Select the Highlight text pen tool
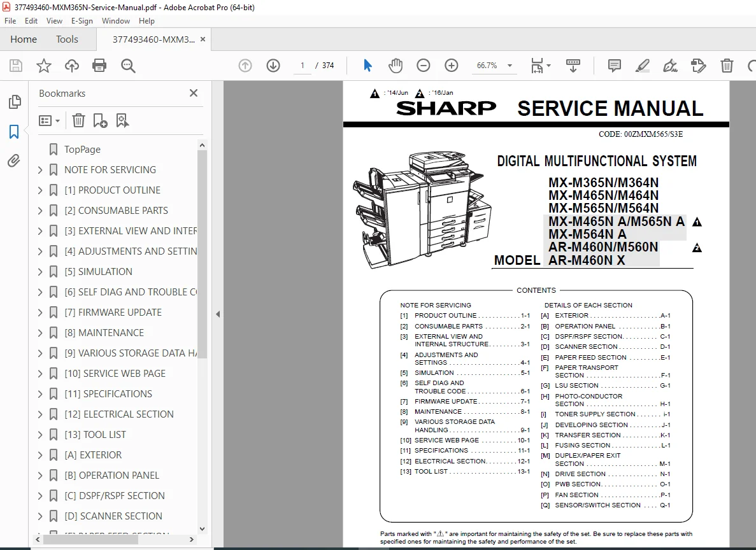756x550 pixels. (x=642, y=66)
